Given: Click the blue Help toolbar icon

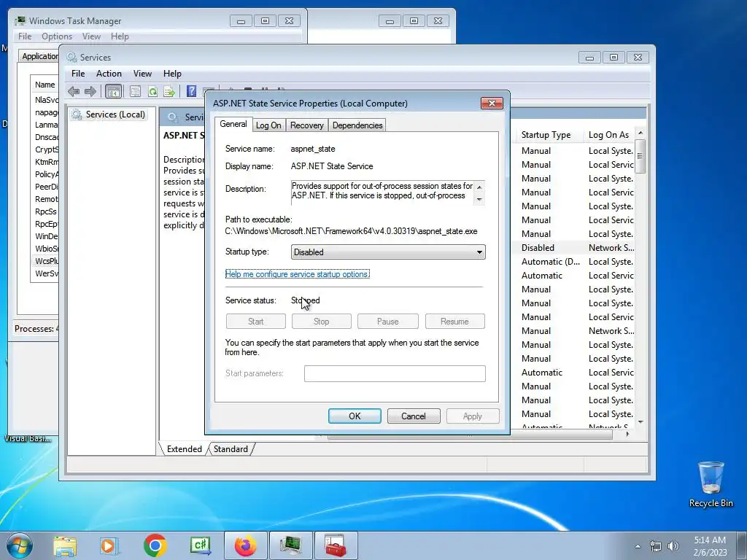Looking at the screenshot, I should [192, 91].
